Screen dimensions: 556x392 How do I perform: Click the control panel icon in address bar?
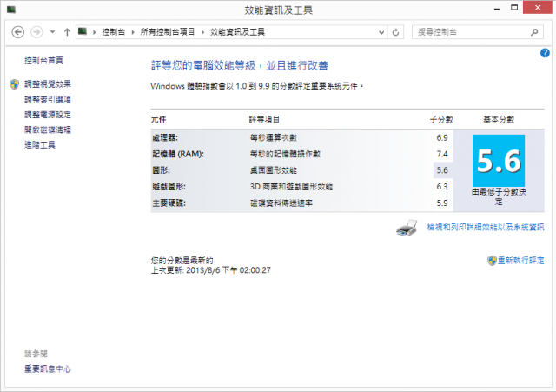[x=83, y=31]
